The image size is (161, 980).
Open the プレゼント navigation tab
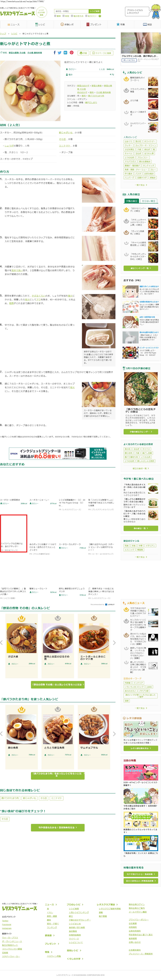point(94,24)
